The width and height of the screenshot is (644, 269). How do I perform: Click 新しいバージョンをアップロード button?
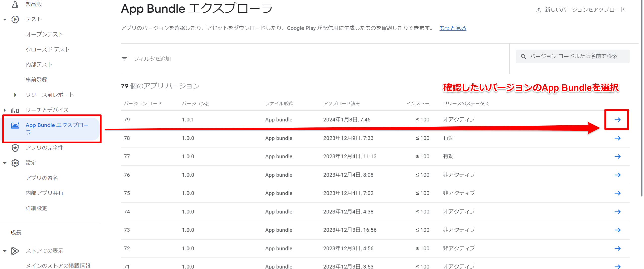coord(581,10)
